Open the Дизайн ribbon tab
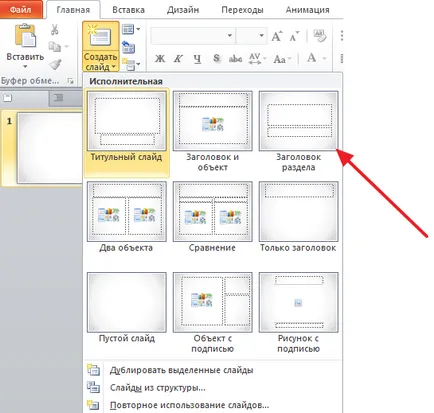This screenshot has height=413, width=434. coord(183,10)
